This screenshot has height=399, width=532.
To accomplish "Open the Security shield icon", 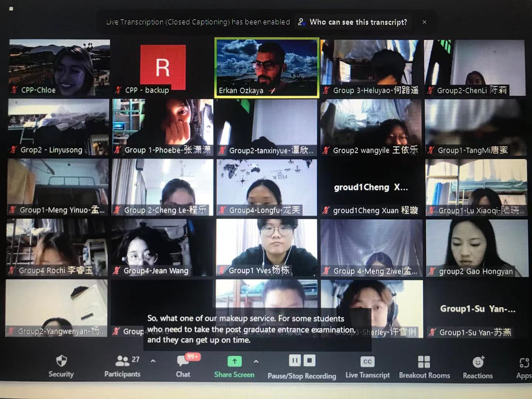I will (61, 361).
